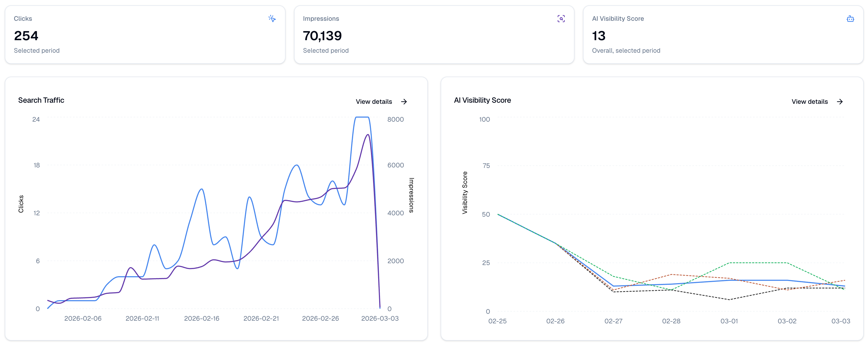Open View details for AI Visibility Score
Screen dimensions: 868x347
[809, 101]
